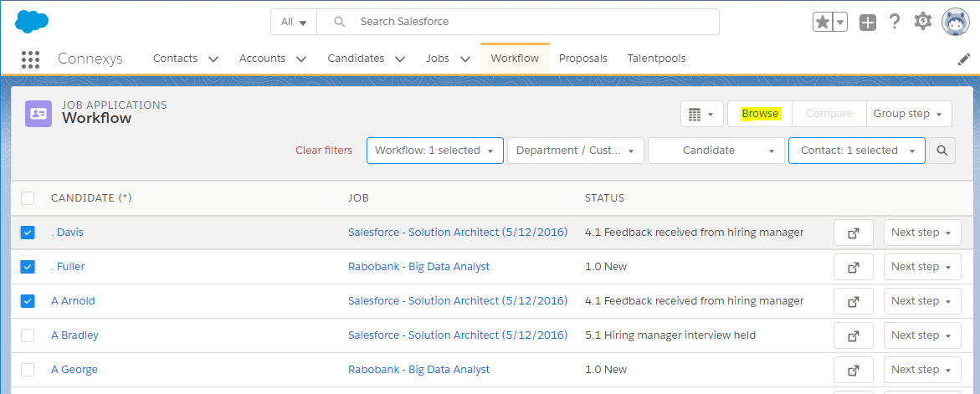This screenshot has height=394, width=980.
Task: Open the Group step dropdown
Action: point(909,114)
